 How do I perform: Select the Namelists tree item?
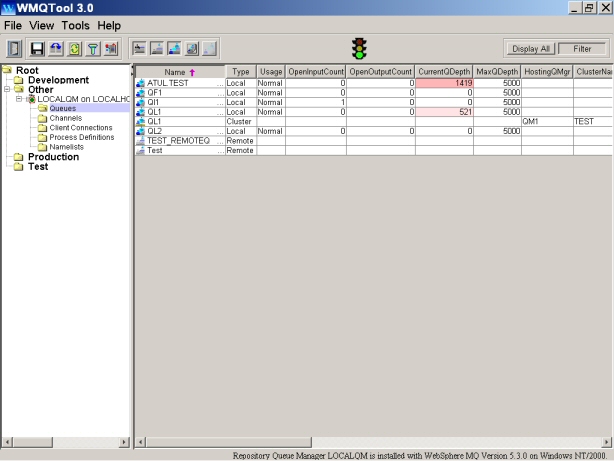(67, 147)
